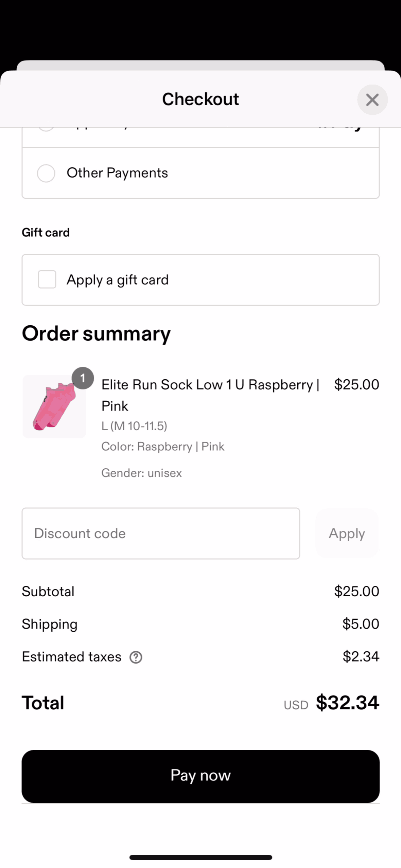
Task: Tap the $32.34 total amount
Action: click(347, 702)
